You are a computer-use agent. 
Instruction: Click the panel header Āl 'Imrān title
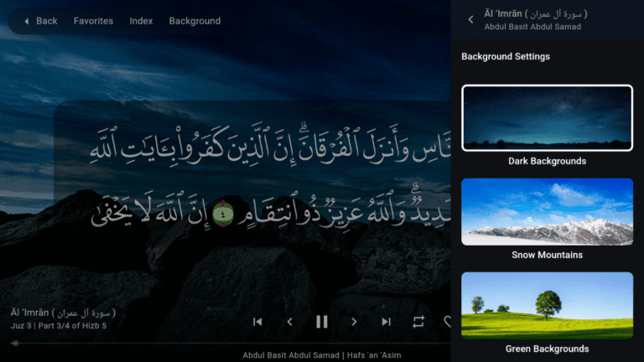coord(536,14)
